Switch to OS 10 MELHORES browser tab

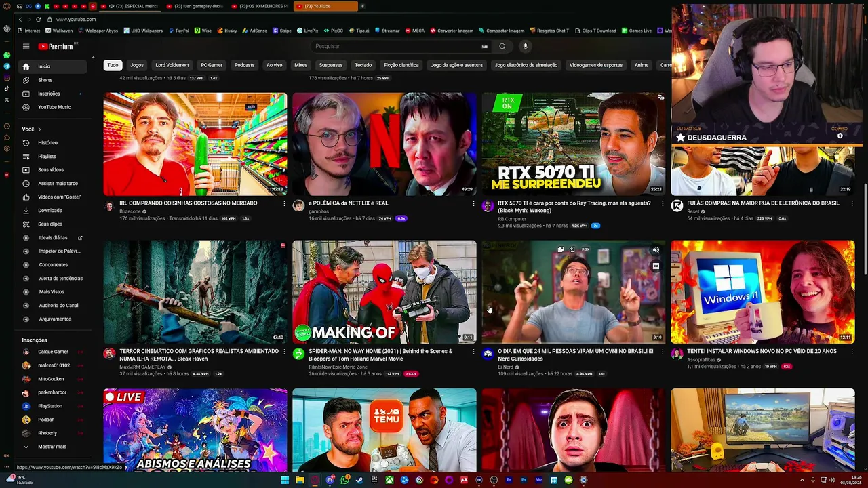point(258,6)
